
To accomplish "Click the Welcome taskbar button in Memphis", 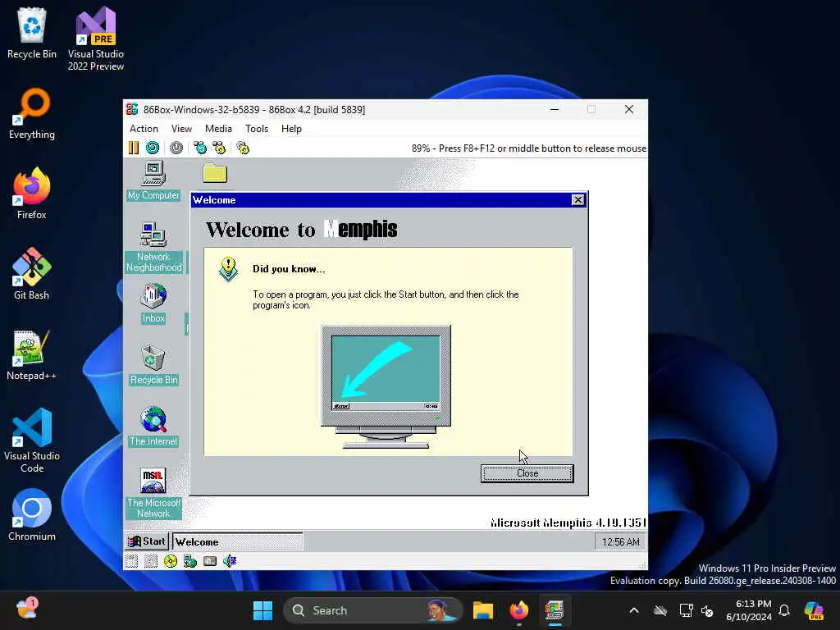I will [x=237, y=541].
